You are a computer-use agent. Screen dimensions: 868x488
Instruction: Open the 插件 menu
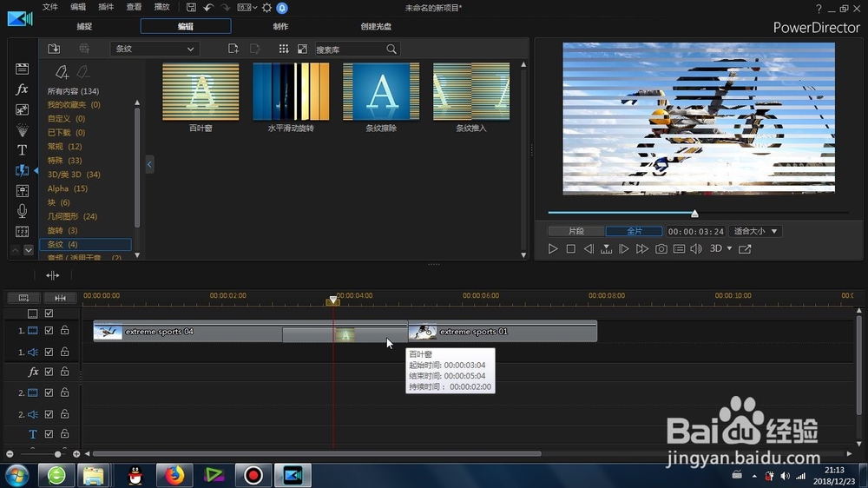(106, 7)
